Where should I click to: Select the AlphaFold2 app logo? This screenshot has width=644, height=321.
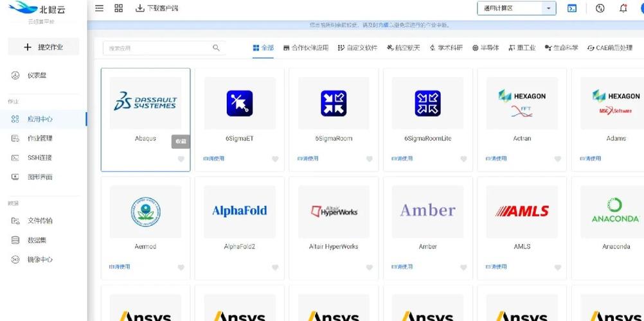click(x=240, y=211)
